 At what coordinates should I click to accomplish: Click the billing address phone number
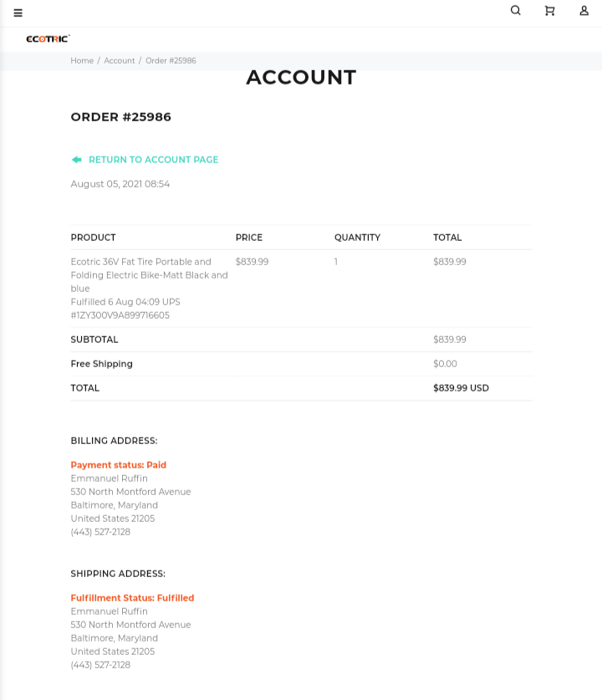tap(100, 532)
